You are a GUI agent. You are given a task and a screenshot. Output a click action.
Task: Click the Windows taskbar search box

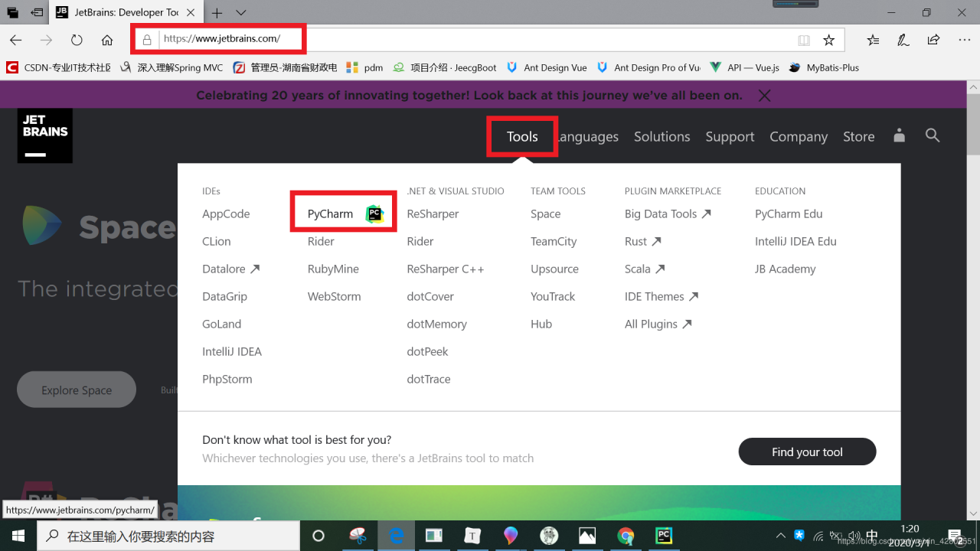pos(168,536)
